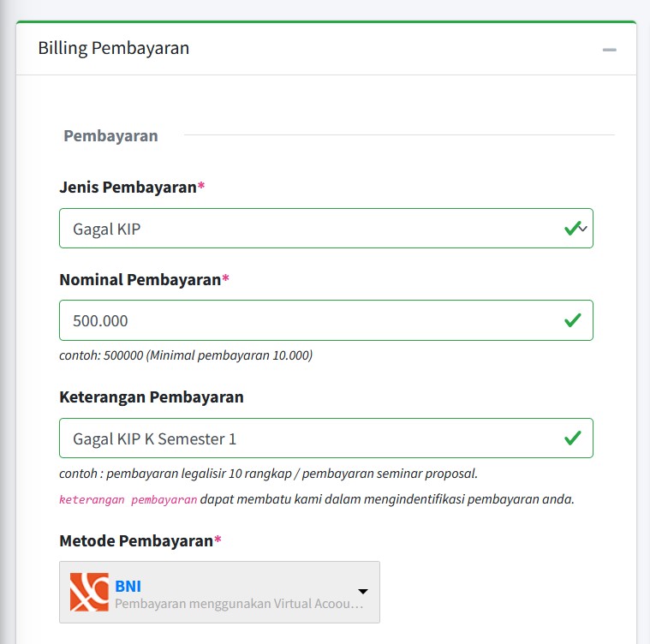This screenshot has height=644, width=650.
Task: Focus the Keterangan Pembayaran text input
Action: coord(308,438)
